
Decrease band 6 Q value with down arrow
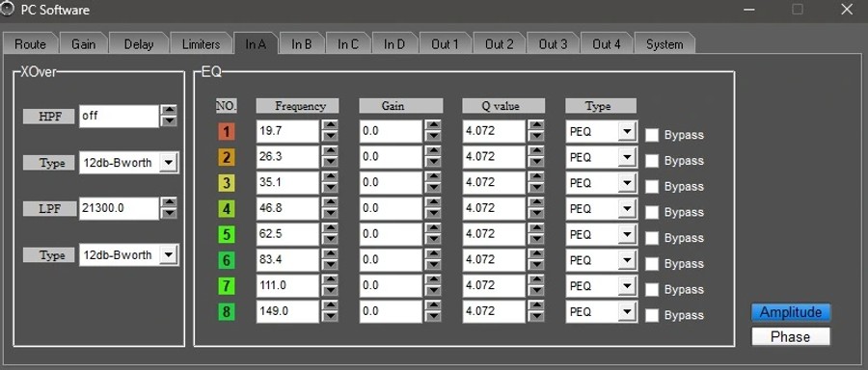click(x=536, y=266)
